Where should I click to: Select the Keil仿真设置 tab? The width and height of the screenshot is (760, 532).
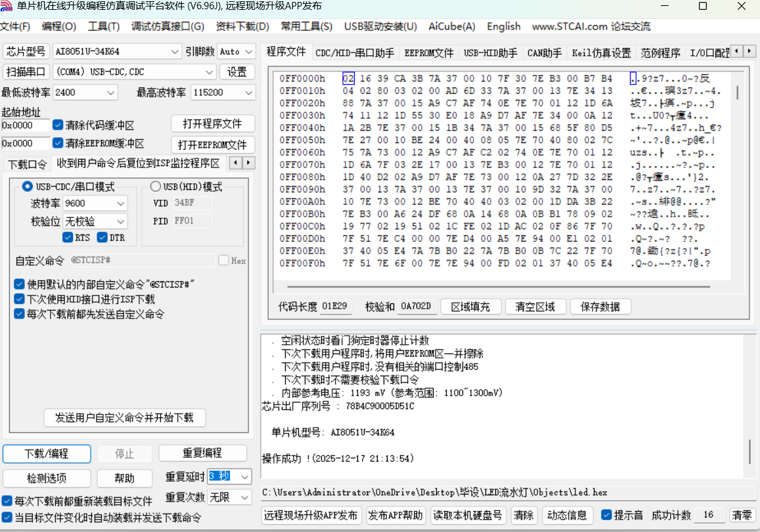(x=600, y=53)
